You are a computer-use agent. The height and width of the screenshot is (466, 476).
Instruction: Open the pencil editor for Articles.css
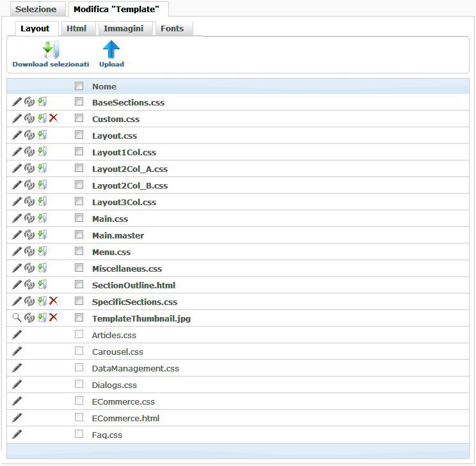pyautogui.click(x=17, y=334)
